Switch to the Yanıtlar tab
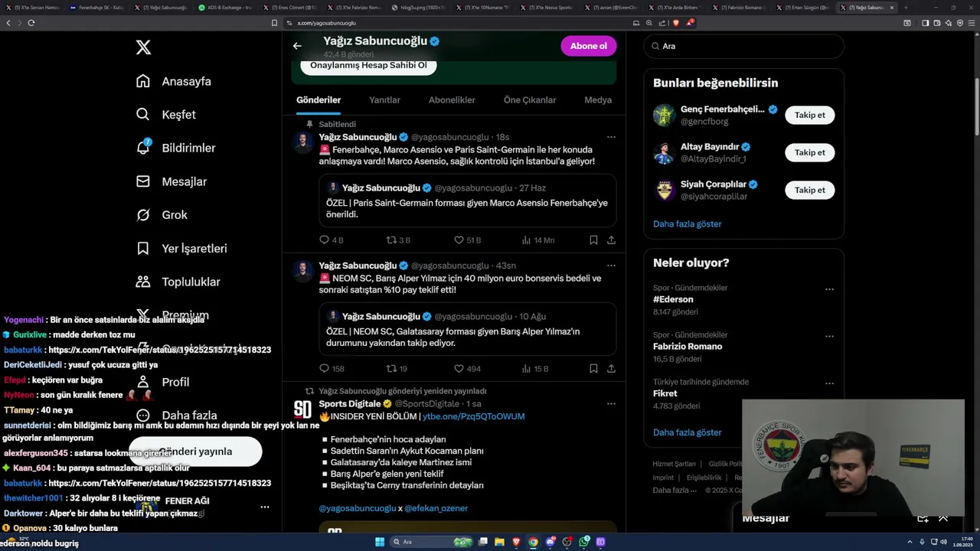 384,100
